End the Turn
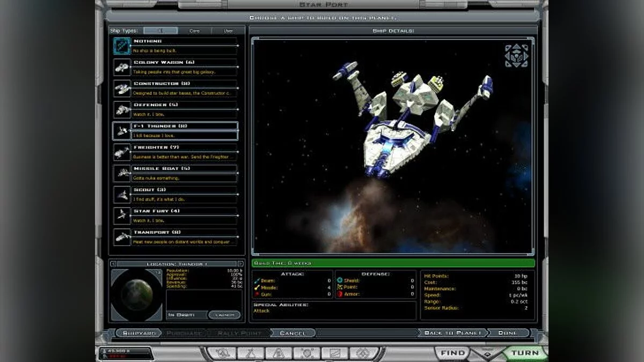The image size is (644, 362). [x=525, y=353]
